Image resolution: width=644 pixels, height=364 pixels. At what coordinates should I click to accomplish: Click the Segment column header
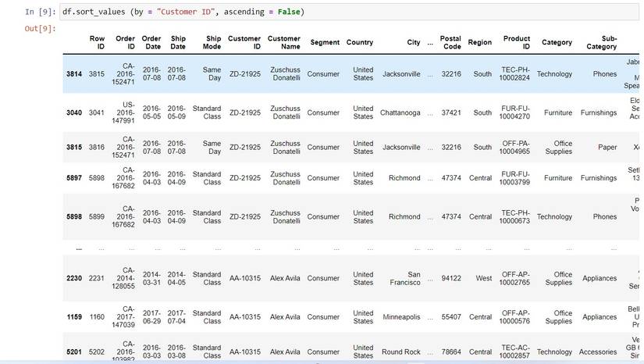tap(325, 42)
